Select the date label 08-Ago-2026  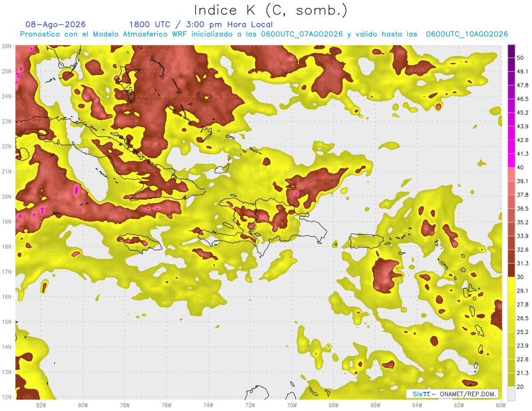55,24
